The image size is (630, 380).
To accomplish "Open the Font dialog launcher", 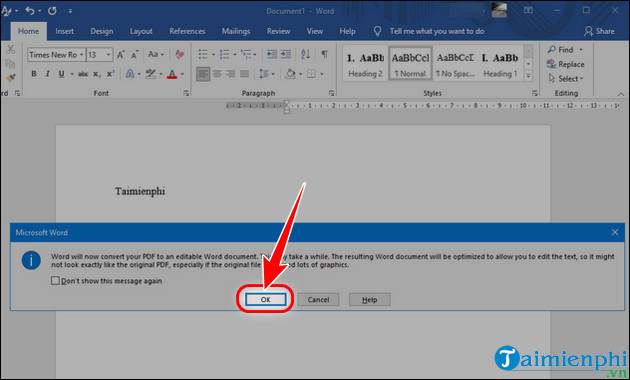I will point(186,93).
